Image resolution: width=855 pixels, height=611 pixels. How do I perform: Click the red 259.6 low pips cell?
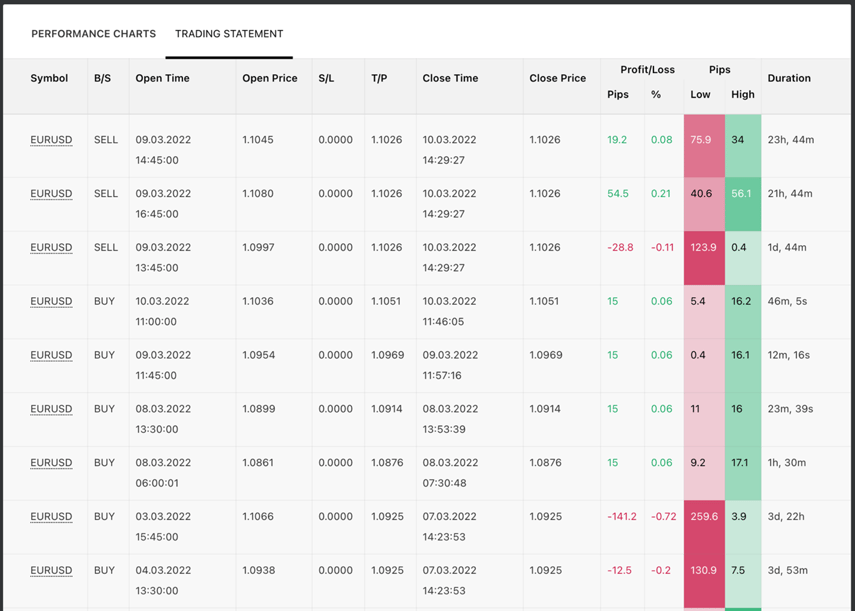(x=703, y=518)
